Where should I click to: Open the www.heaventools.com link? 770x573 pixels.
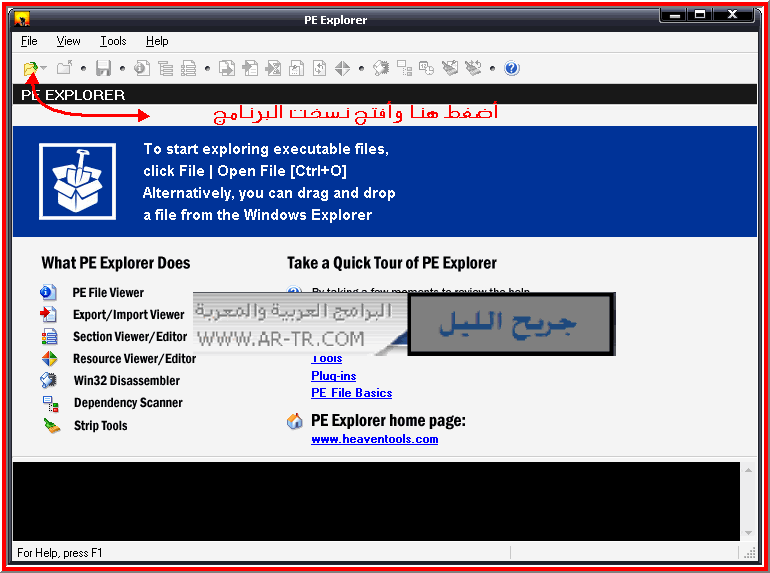(375, 439)
